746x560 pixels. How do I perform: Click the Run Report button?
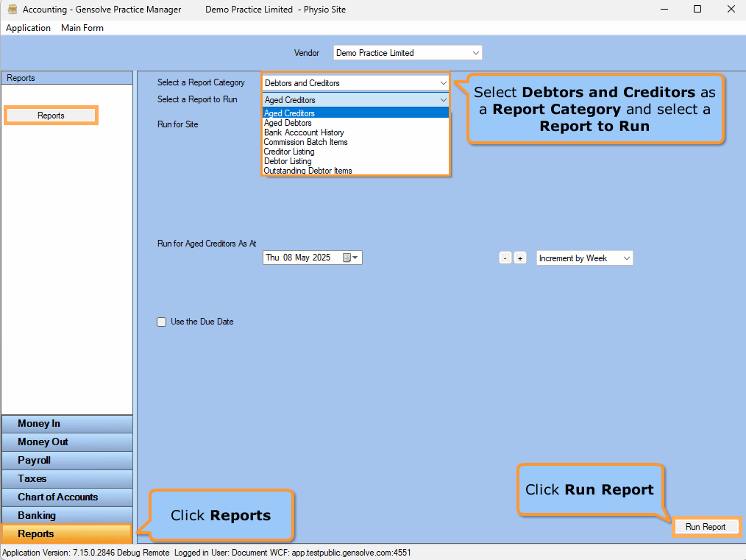pos(706,527)
